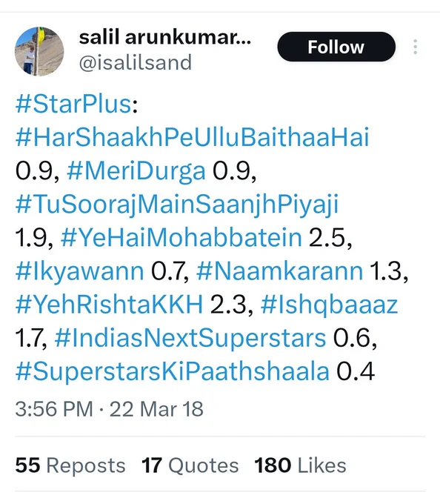The image size is (440, 504).
Task: Open the #Naamkarann hashtag
Action: click(279, 271)
